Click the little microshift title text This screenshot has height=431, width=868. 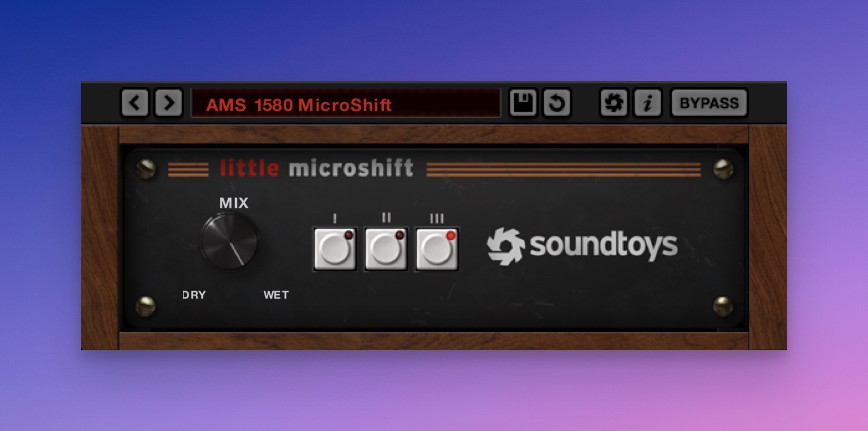point(317,169)
